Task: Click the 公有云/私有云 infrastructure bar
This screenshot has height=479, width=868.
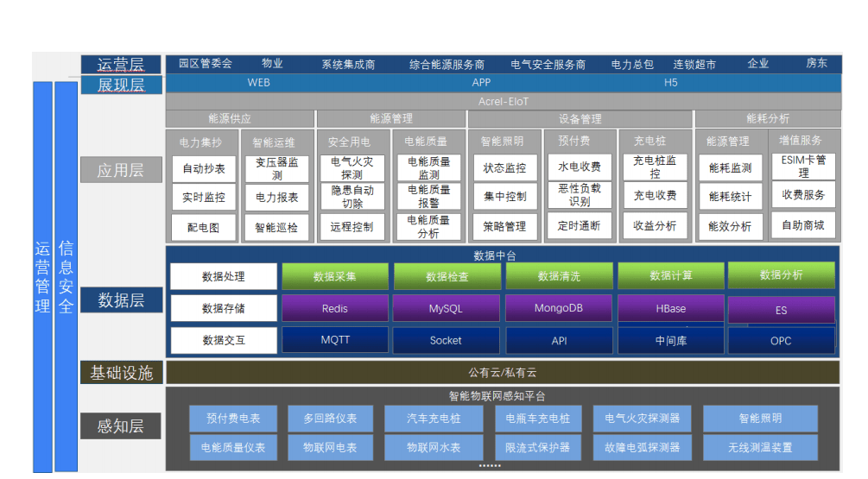Action: click(502, 373)
